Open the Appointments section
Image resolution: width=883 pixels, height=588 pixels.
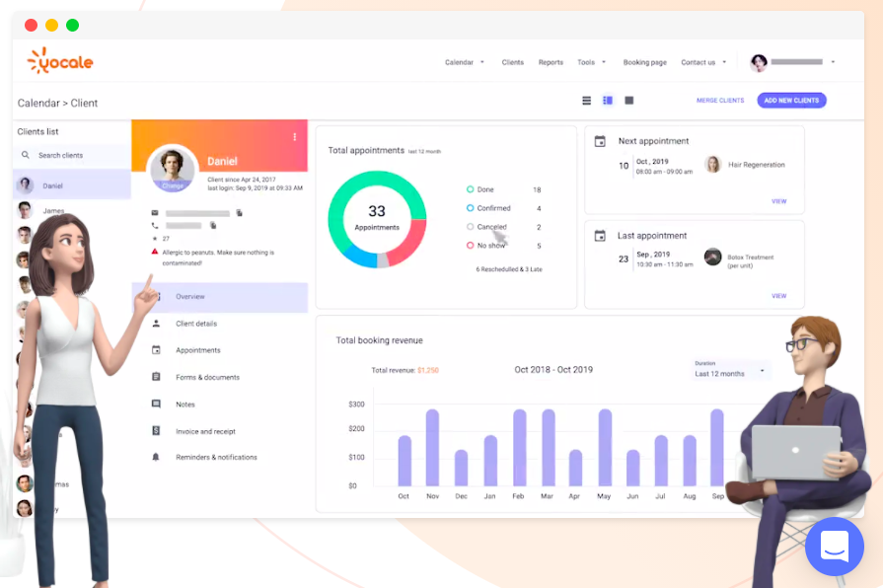coord(198,350)
